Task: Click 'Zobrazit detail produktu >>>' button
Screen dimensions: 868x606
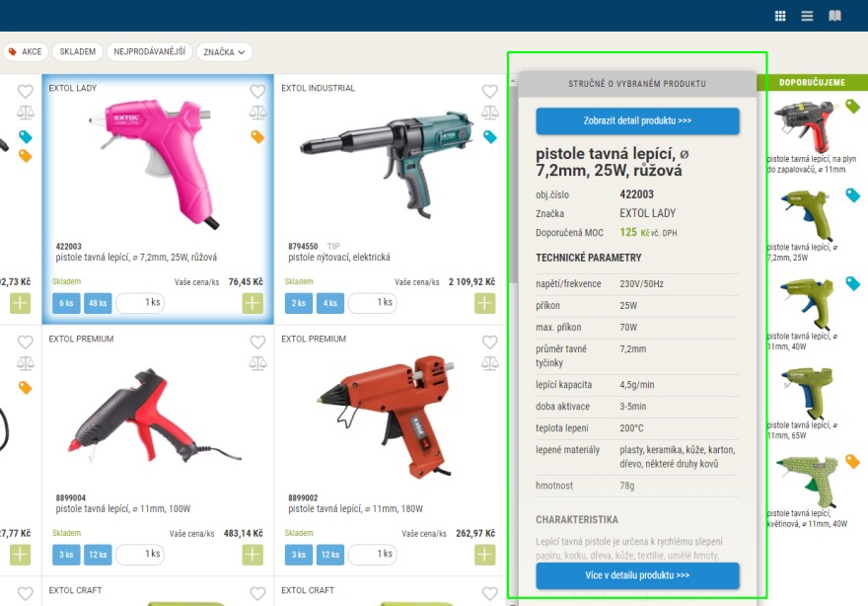Action: [637, 120]
